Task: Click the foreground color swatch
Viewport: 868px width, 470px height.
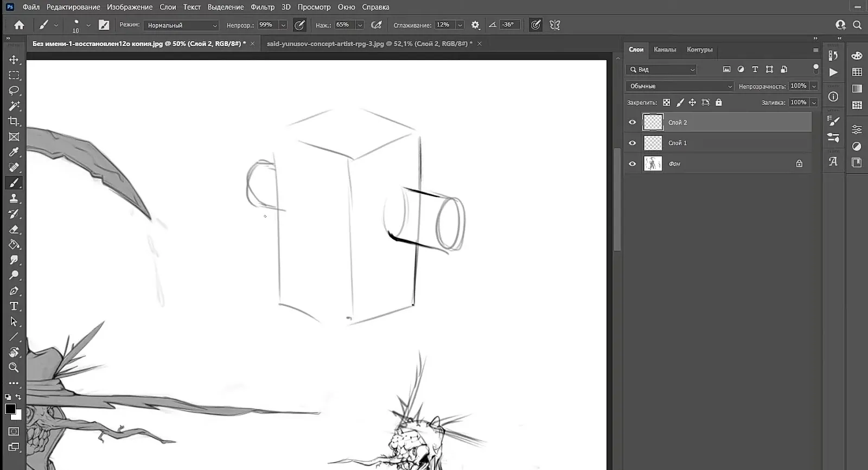Action: pyautogui.click(x=10, y=409)
